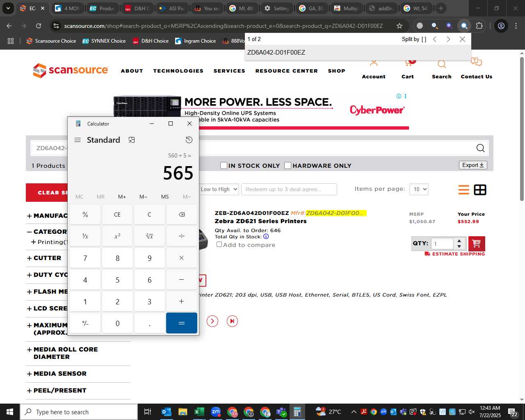This screenshot has width=525, height=420.
Task: Open the ScanSource Search icon
Action: (442, 64)
